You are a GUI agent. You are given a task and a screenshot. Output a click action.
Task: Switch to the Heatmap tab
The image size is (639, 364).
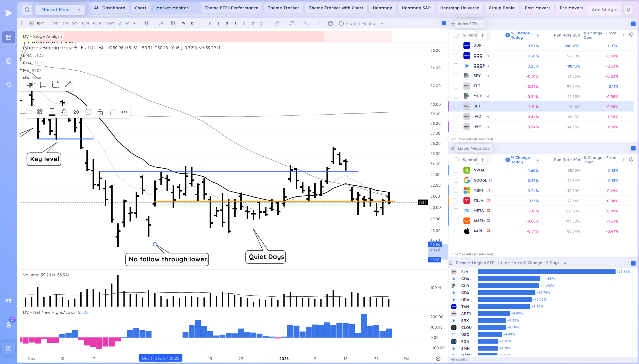click(x=382, y=8)
